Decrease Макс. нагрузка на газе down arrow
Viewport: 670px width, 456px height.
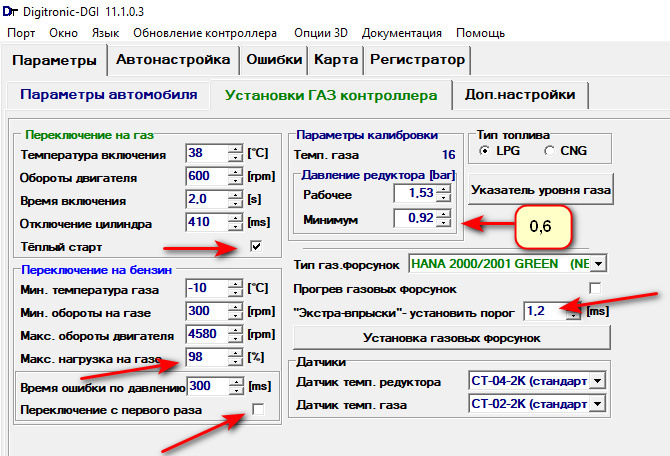(x=235, y=362)
